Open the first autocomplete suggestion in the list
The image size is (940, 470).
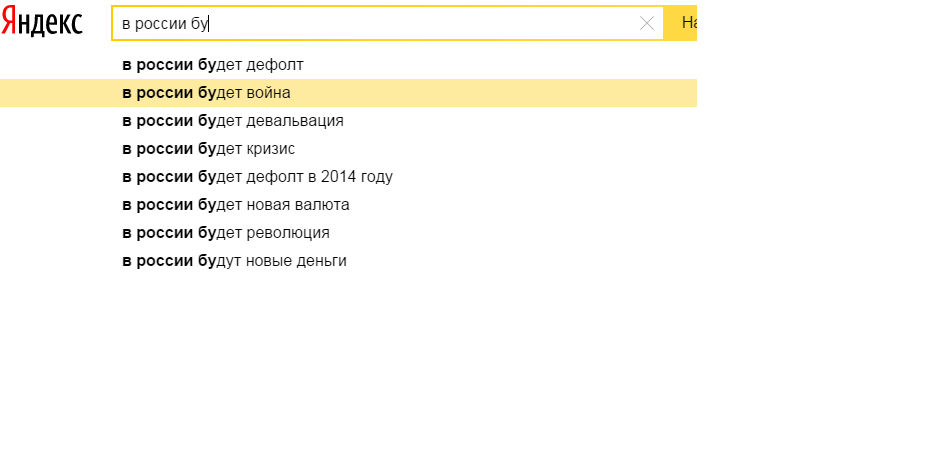213,65
